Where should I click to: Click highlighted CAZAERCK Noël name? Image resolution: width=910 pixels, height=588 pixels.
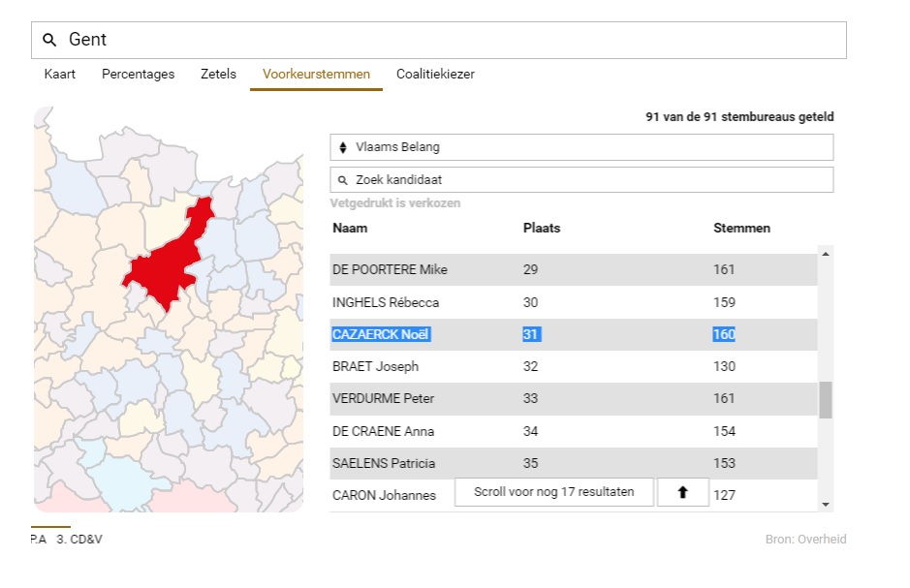click(x=381, y=334)
